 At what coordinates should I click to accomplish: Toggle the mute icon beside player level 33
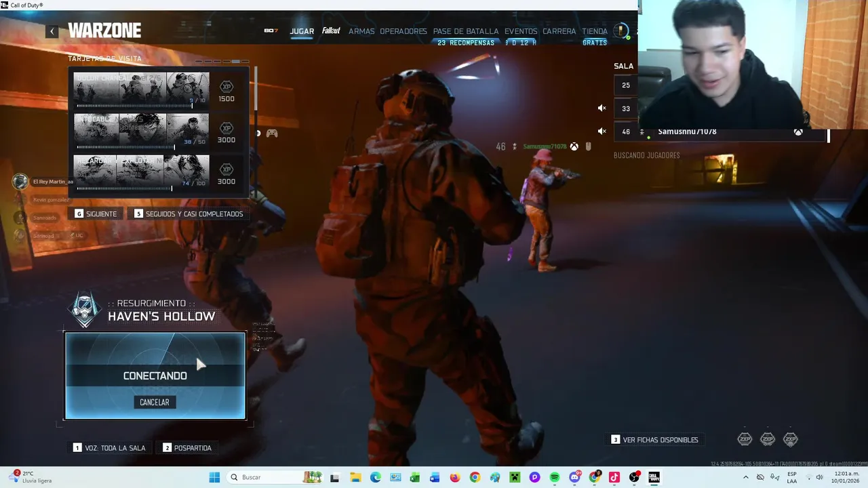tap(601, 108)
